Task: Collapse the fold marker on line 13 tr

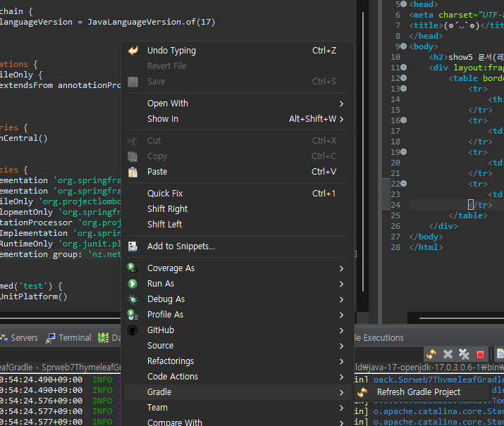Action: coord(404,88)
